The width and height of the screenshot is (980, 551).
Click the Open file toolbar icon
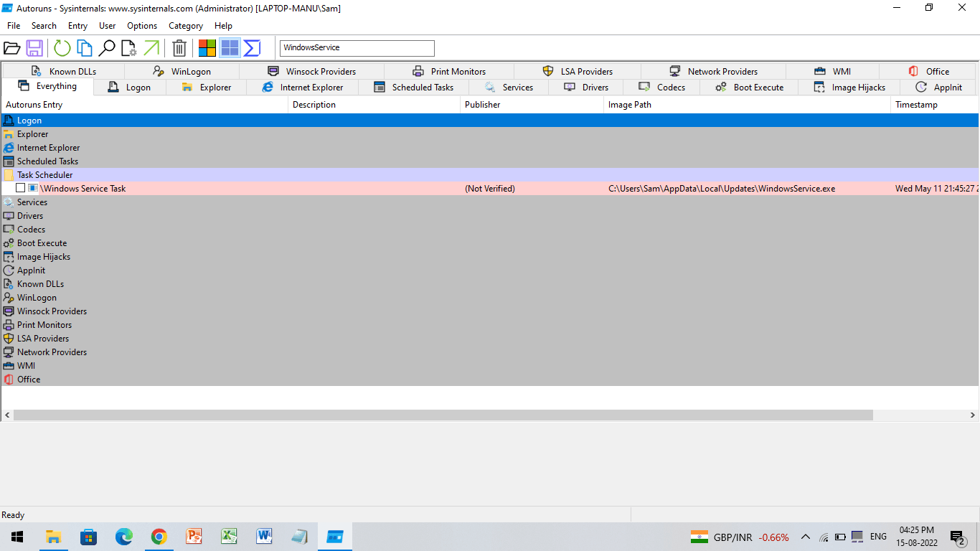11,48
